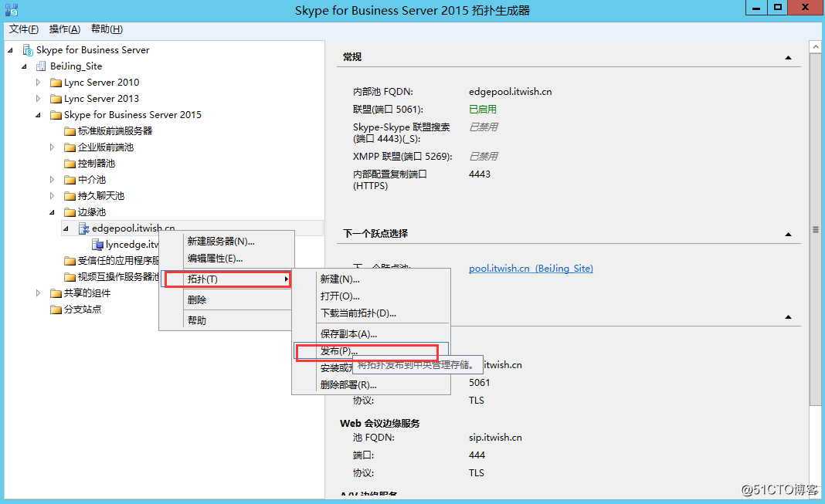This screenshot has height=504, width=825.
Task: Collapse the Skype for Business Server root node
Action: [10, 50]
